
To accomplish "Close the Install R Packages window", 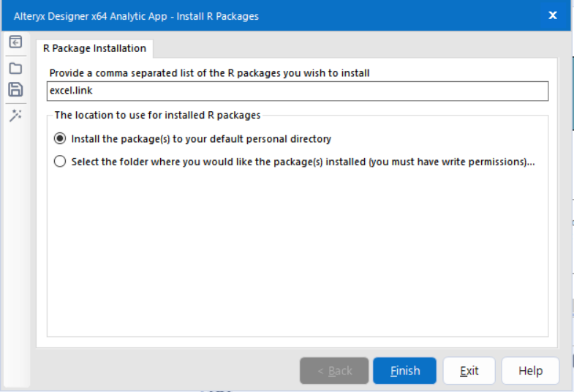I will tap(552, 15).
